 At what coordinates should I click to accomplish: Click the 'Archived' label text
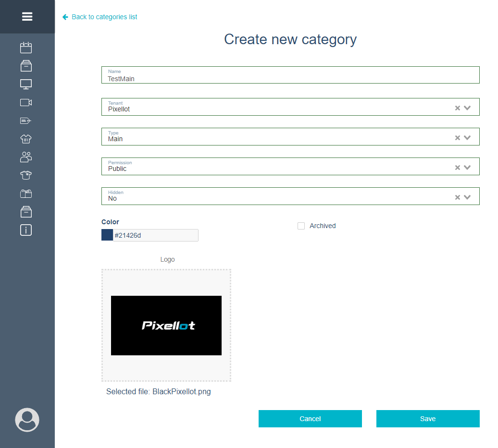[x=323, y=226]
